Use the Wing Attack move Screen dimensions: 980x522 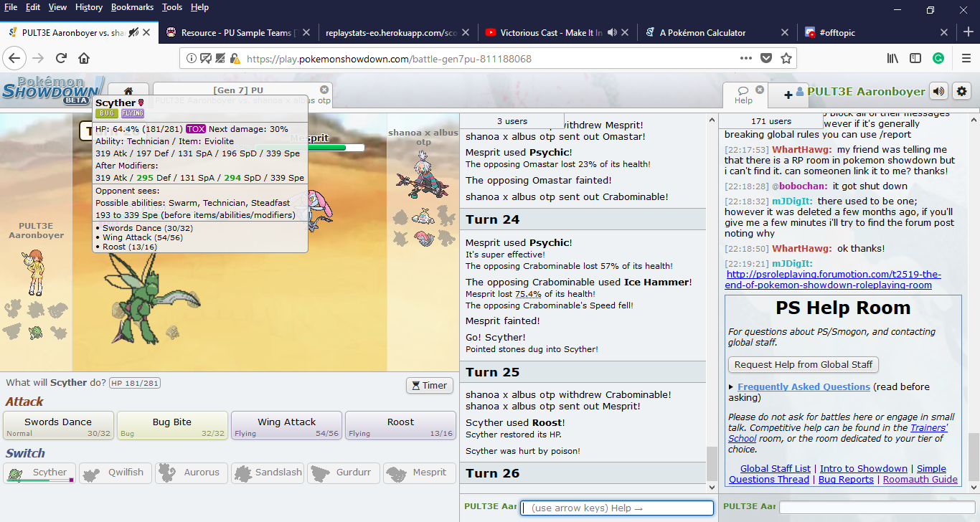(x=286, y=425)
